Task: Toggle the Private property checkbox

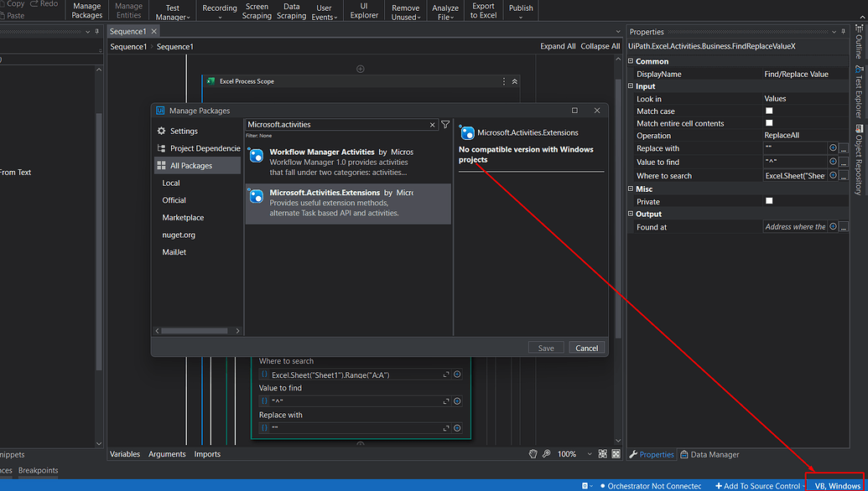Action: click(767, 201)
